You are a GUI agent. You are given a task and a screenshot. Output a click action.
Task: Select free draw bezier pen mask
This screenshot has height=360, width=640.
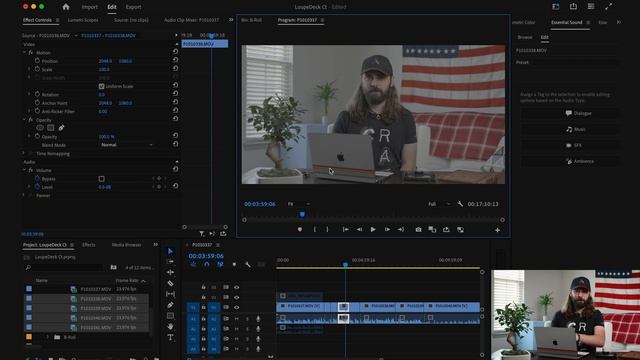click(x=61, y=128)
